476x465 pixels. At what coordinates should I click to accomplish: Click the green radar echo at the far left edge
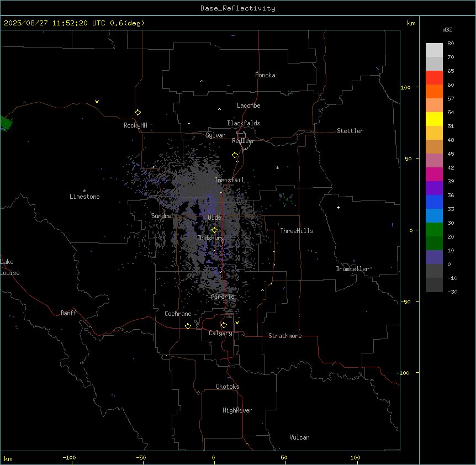click(6, 123)
